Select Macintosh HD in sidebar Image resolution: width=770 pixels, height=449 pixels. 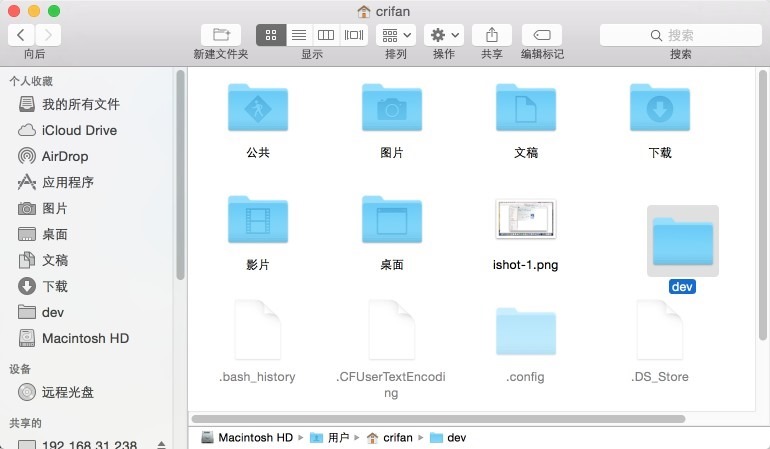86,338
